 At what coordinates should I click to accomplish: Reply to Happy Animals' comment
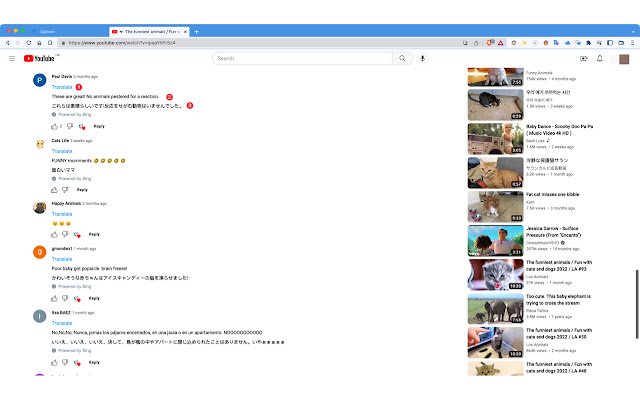[94, 234]
